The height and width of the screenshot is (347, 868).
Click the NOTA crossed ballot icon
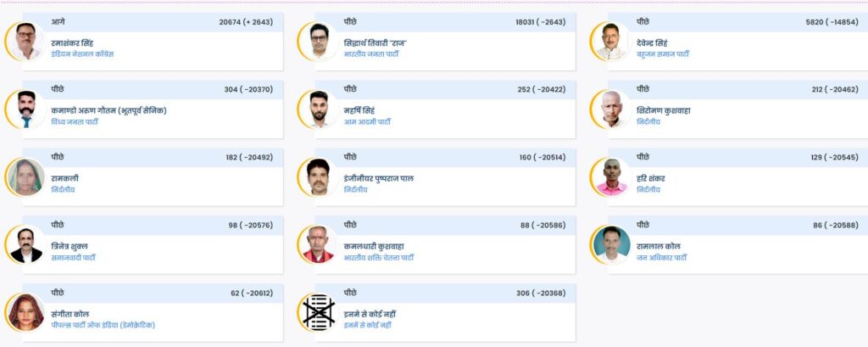tap(319, 312)
